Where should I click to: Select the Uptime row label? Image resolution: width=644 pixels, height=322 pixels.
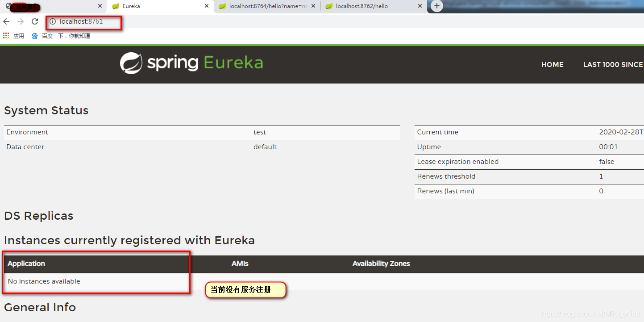click(429, 147)
